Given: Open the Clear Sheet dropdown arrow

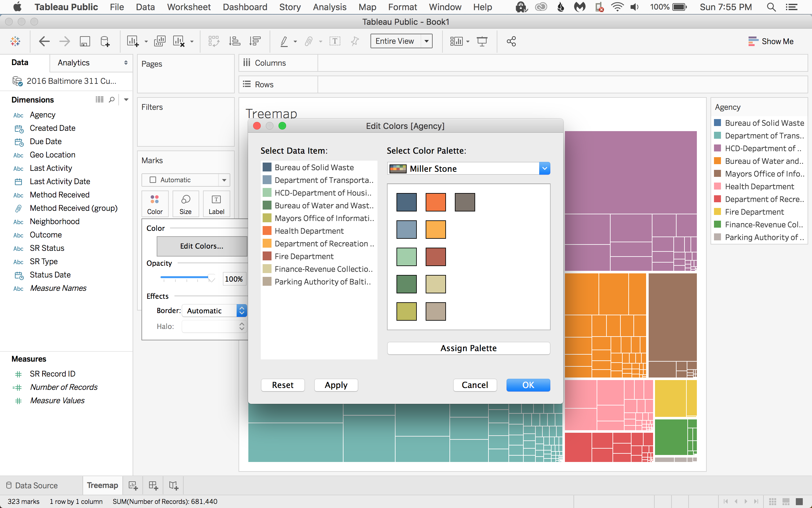Looking at the screenshot, I should (192, 42).
